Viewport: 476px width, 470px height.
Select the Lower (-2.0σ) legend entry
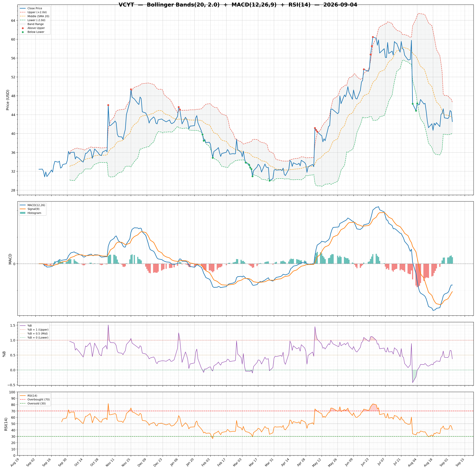point(32,20)
